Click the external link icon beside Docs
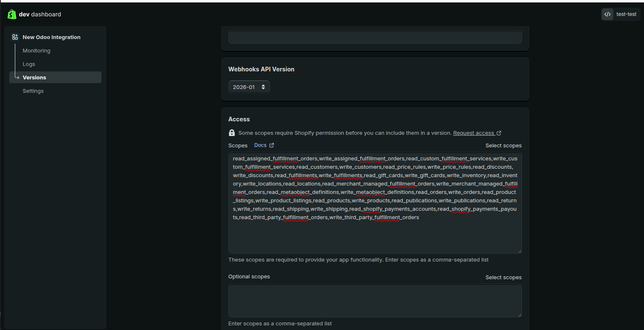644x330 pixels. (x=272, y=145)
